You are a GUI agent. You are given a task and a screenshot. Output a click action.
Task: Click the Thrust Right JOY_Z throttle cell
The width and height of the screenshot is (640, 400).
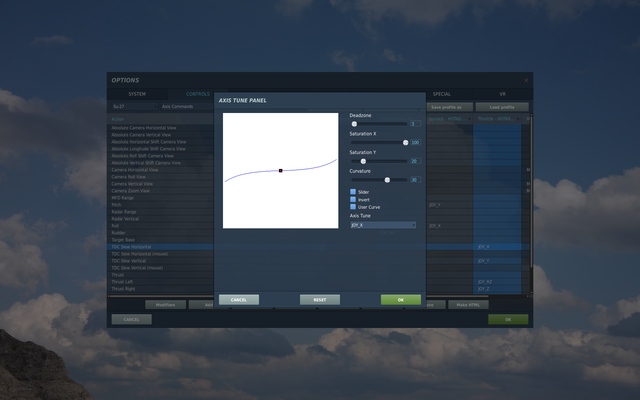(497, 289)
